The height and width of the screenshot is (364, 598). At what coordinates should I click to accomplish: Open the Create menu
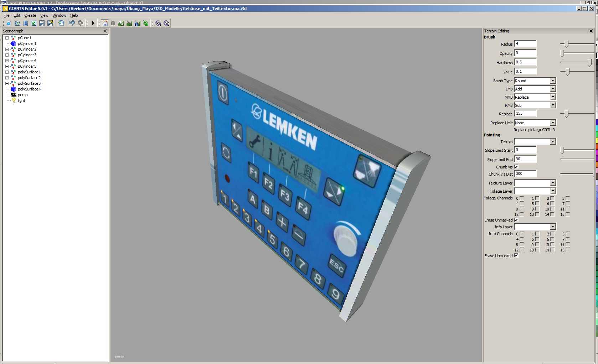coord(30,15)
